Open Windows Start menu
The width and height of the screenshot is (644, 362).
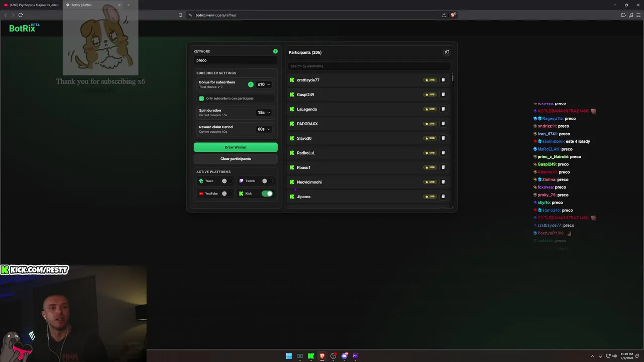289,356
